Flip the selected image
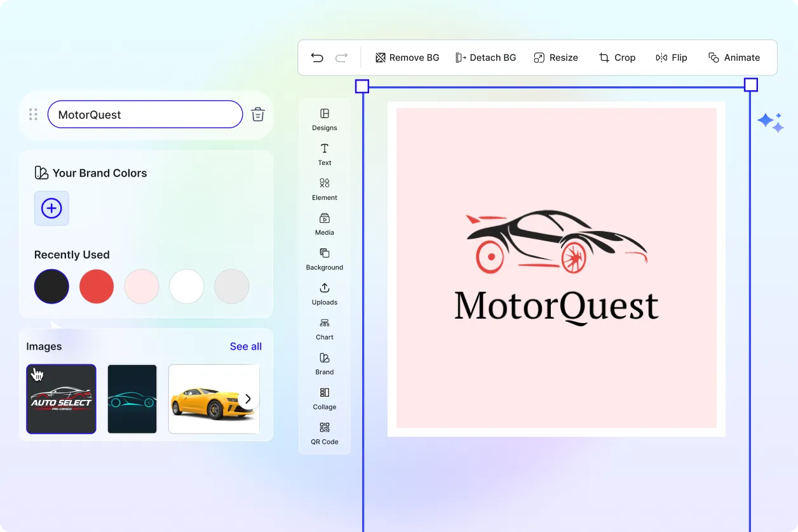This screenshot has height=532, width=798. tap(672, 58)
